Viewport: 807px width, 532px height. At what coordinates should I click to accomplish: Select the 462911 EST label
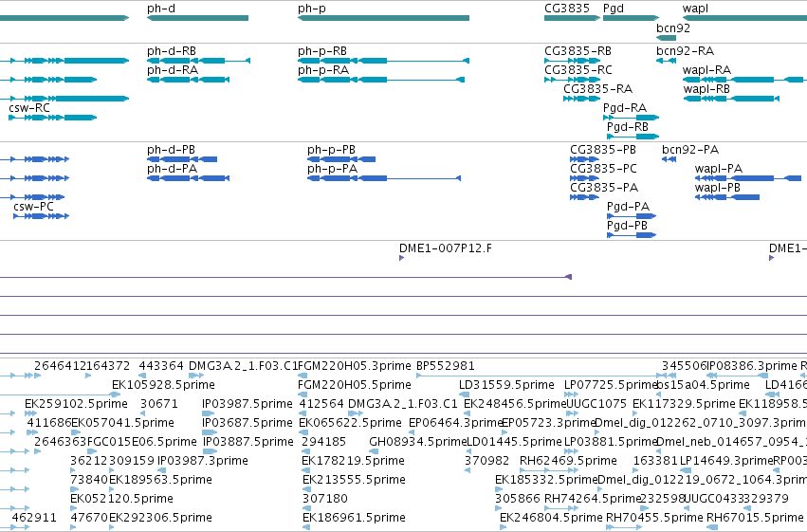coord(34,518)
